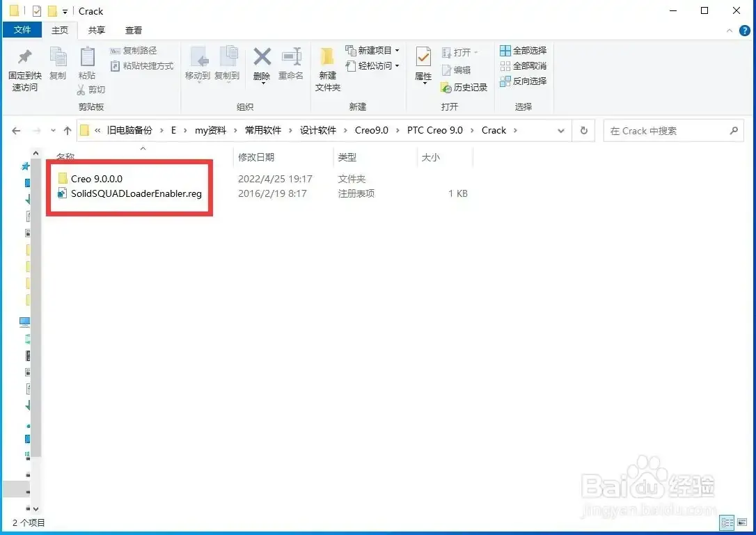Collapse the ribbon with the chevron
This screenshot has width=756, height=535.
pos(729,31)
